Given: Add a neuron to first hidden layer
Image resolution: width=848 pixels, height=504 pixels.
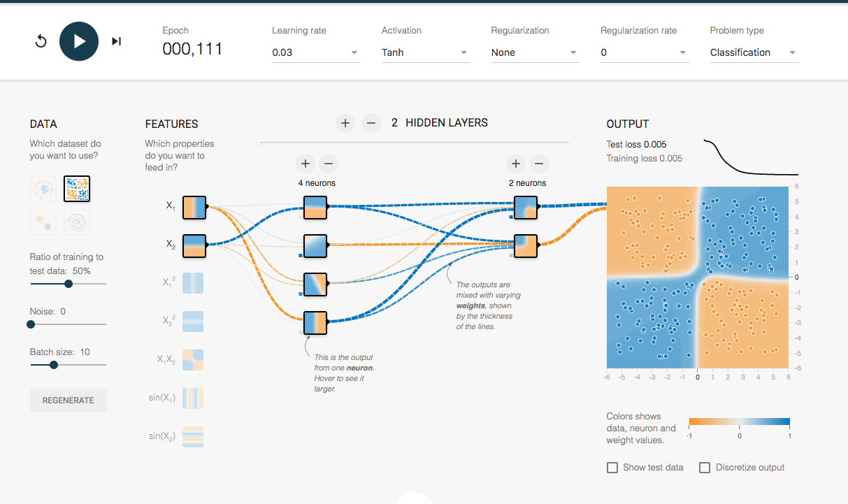Looking at the screenshot, I should (306, 164).
